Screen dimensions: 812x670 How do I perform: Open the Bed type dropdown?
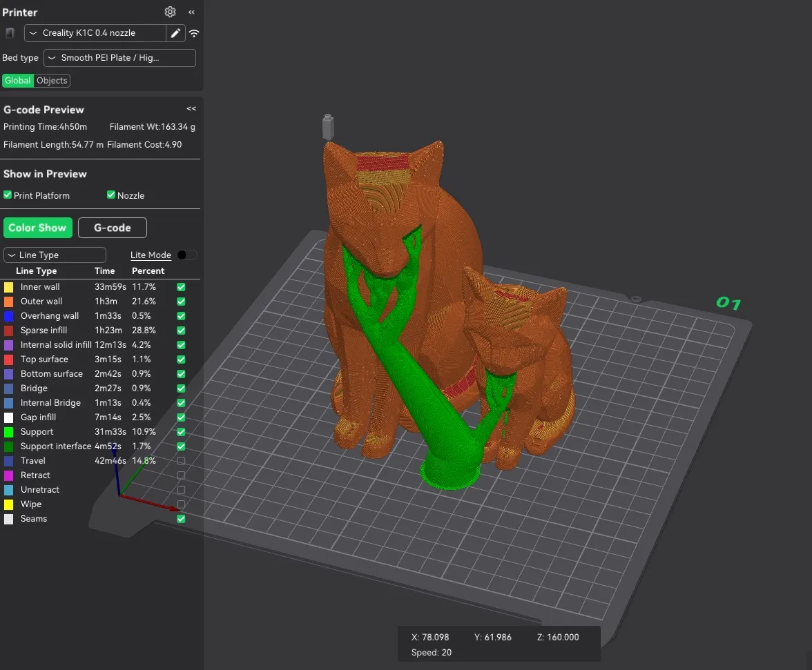pyautogui.click(x=119, y=58)
